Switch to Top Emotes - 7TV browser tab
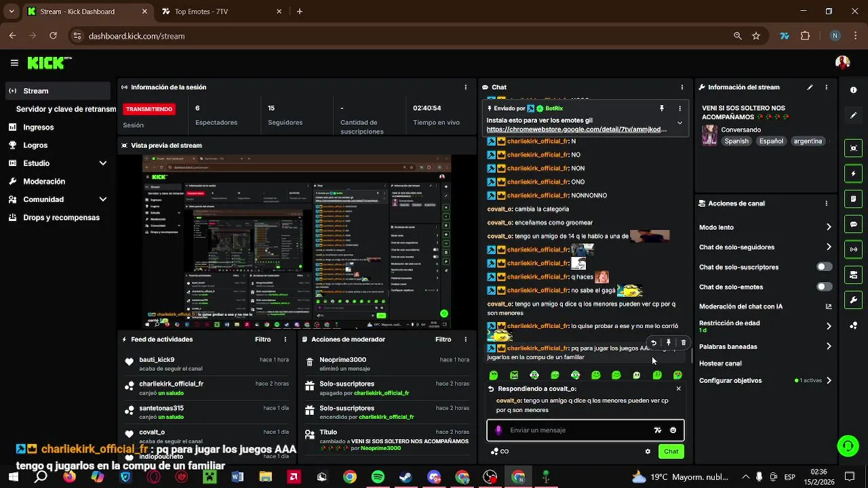 coord(221,12)
